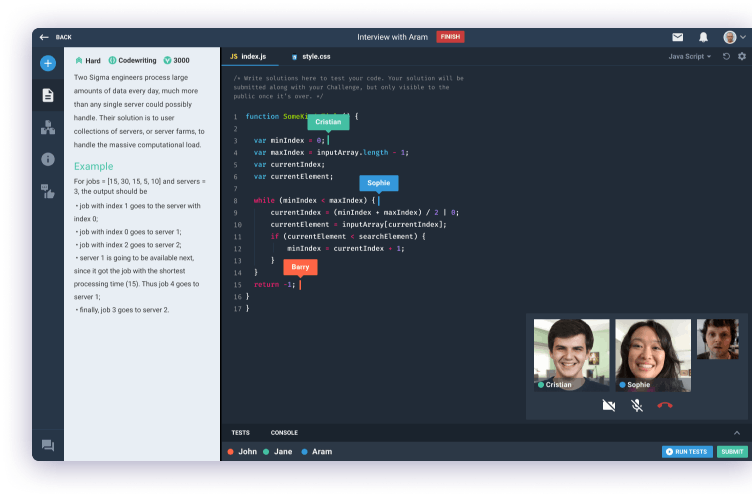Open the blocks structure sidebar icon

47,127
